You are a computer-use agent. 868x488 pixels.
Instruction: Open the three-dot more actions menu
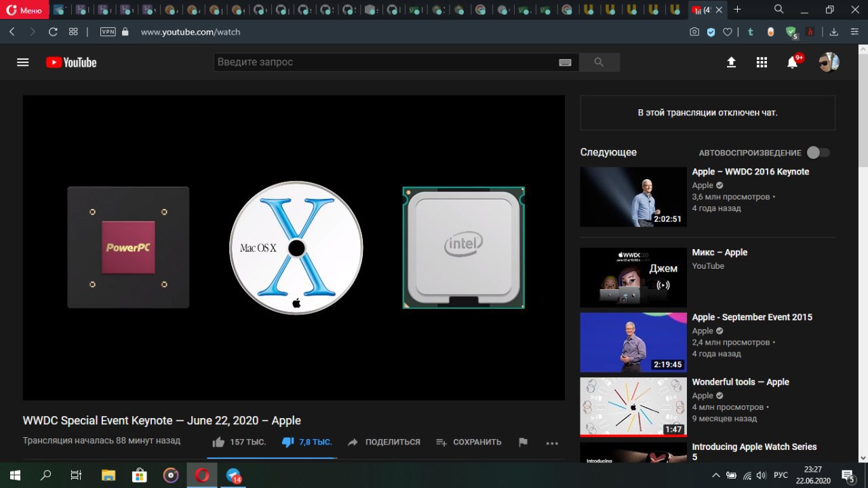[552, 443]
